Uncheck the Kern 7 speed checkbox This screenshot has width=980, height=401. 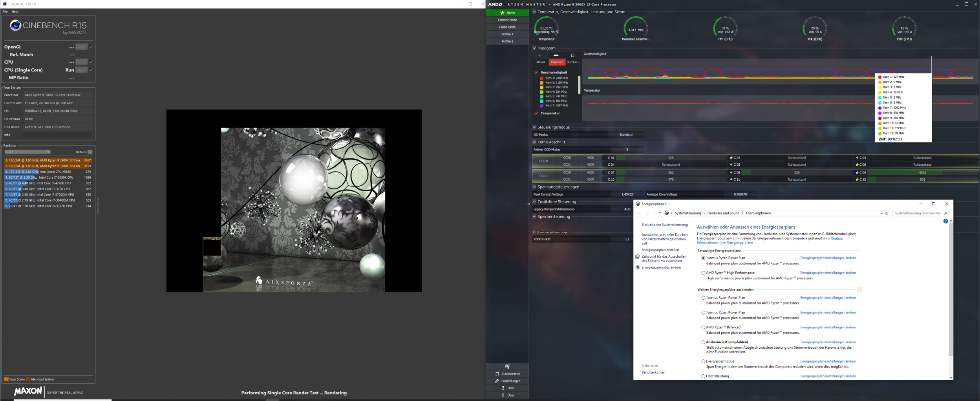point(542,106)
